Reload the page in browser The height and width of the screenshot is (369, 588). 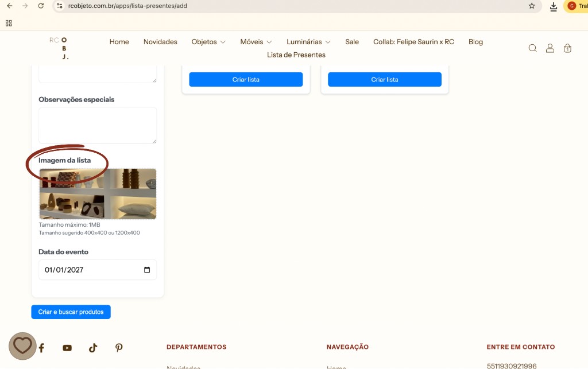[x=41, y=6]
